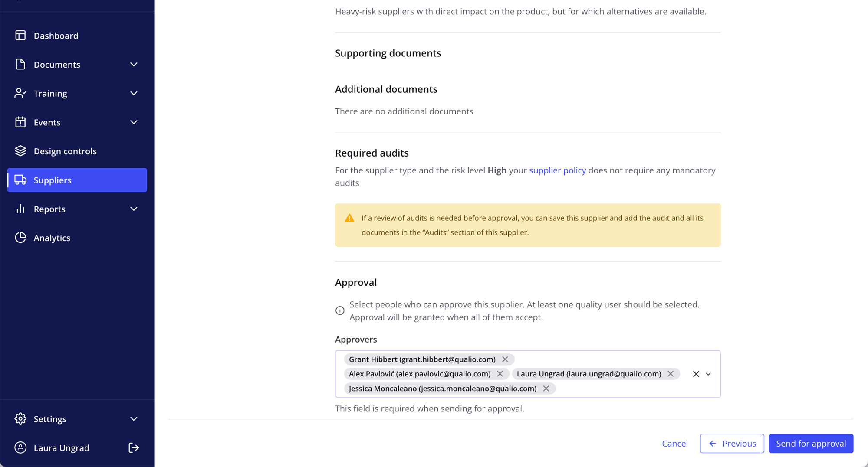Collapse the Settings submenu

(134, 418)
